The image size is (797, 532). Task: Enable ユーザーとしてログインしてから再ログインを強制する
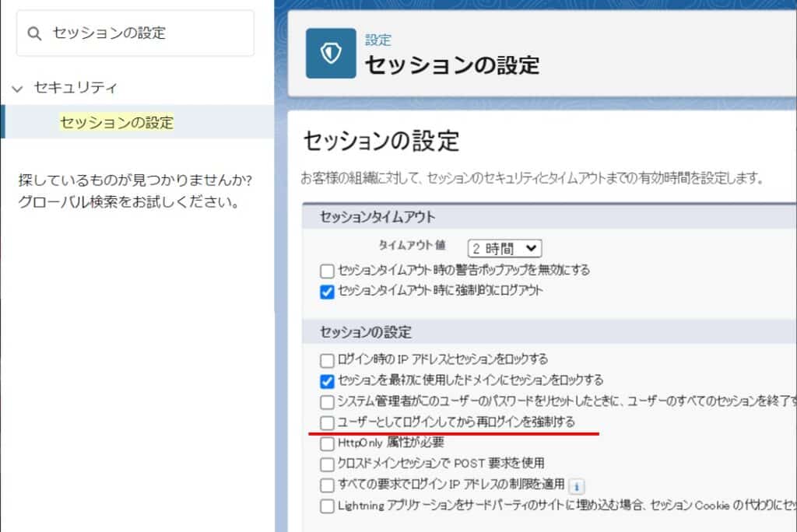tap(327, 423)
